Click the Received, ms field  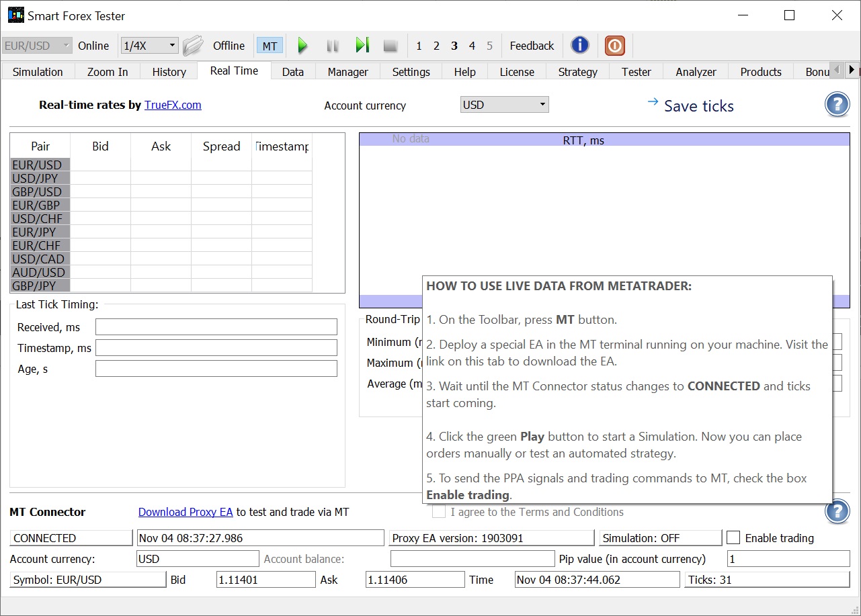[x=216, y=327]
